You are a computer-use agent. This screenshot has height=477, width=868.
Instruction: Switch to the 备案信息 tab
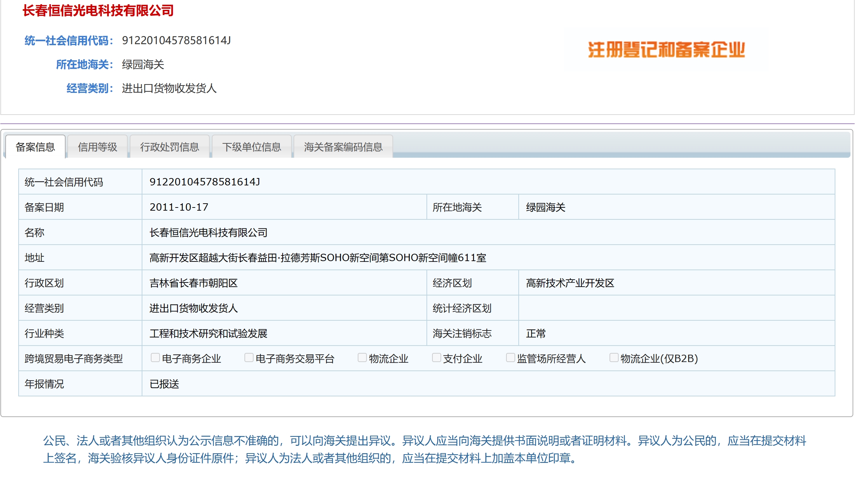35,147
